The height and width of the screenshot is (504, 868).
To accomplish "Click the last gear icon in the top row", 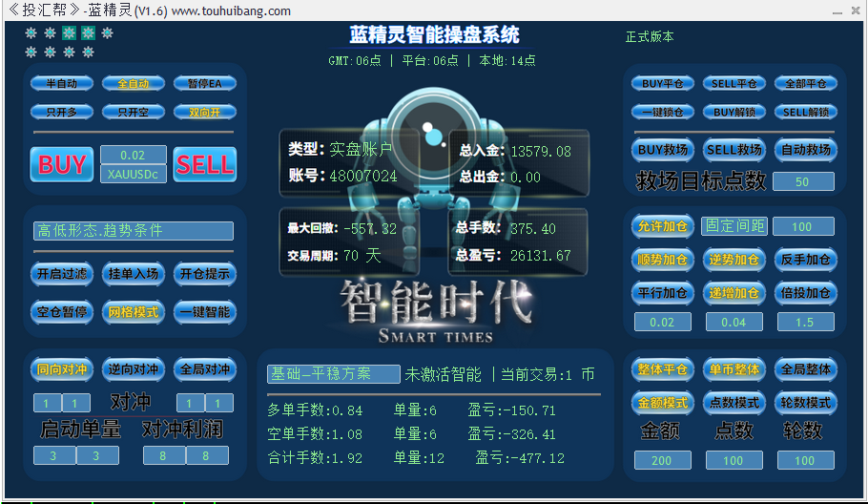I will coord(108,33).
